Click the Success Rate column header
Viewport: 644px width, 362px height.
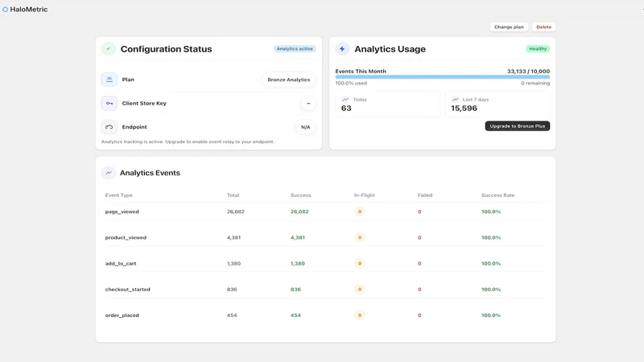(x=497, y=195)
